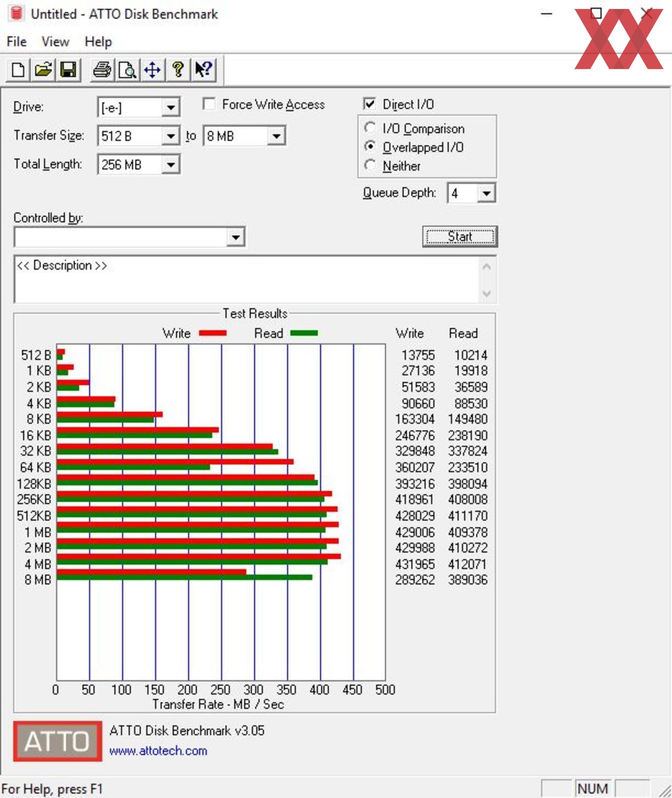Activate the context help arrow-question icon
The width and height of the screenshot is (672, 798).
(203, 70)
